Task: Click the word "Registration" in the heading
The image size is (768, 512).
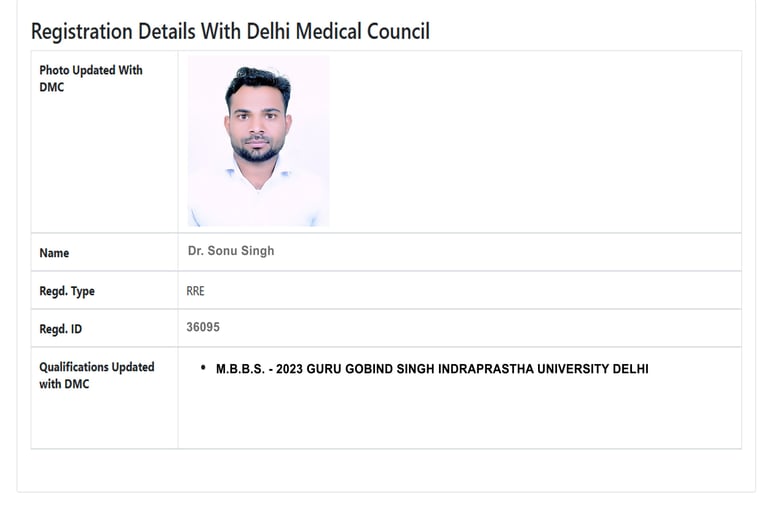Action: [x=80, y=31]
